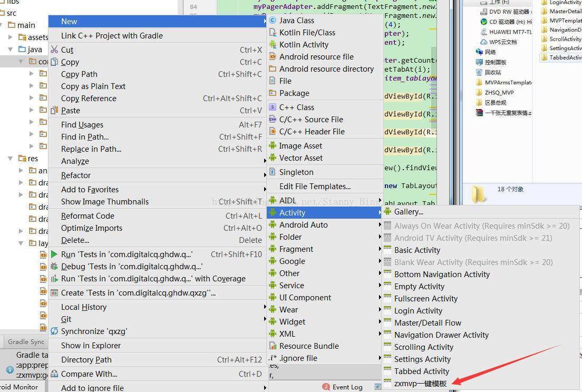Choose Directory Path menu entry
582x392 pixels.
click(x=158, y=359)
